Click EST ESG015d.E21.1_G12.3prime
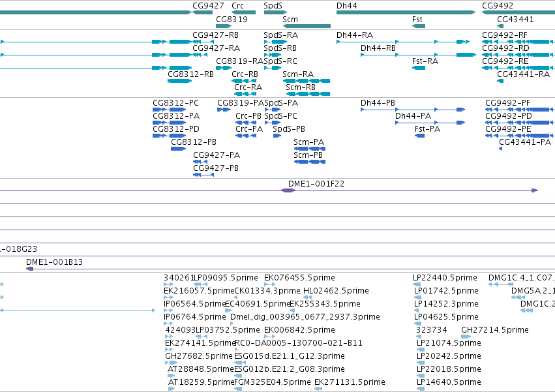 click(240, 362)
